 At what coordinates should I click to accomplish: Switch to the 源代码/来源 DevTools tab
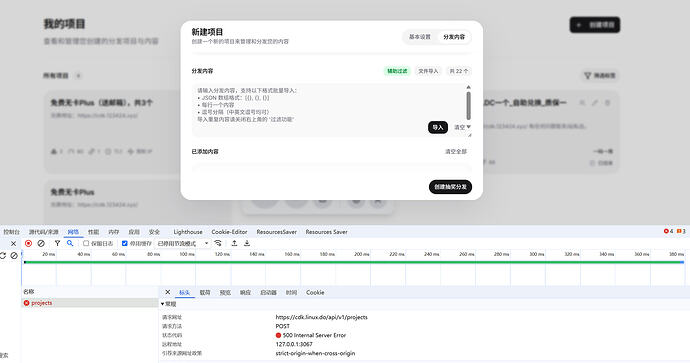pos(44,232)
